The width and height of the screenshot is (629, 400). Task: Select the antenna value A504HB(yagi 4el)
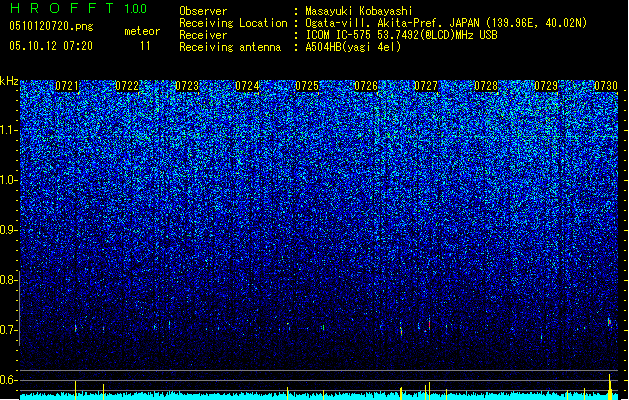pyautogui.click(x=353, y=47)
